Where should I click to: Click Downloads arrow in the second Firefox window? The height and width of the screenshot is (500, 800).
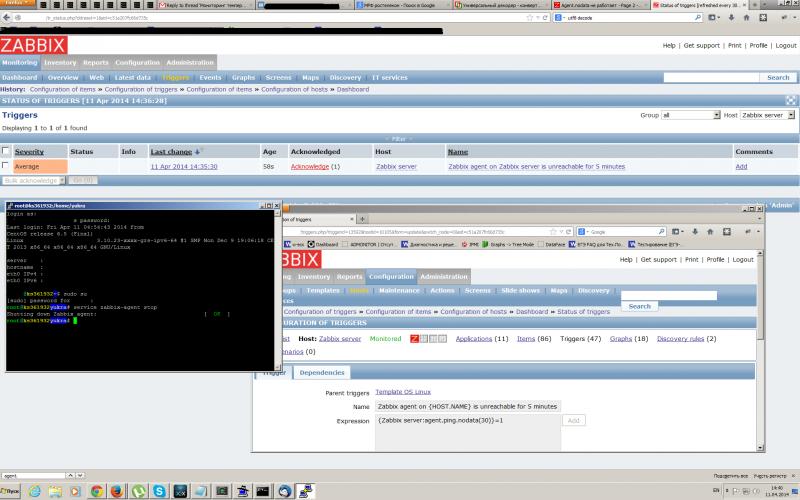coord(695,232)
